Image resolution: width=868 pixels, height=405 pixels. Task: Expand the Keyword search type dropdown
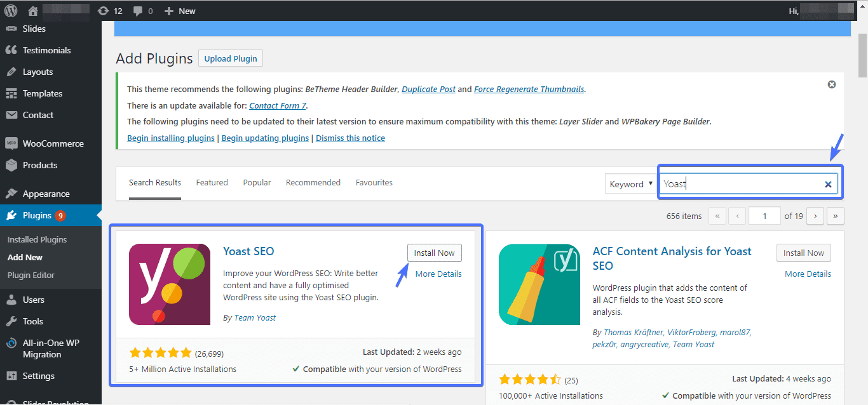point(630,184)
